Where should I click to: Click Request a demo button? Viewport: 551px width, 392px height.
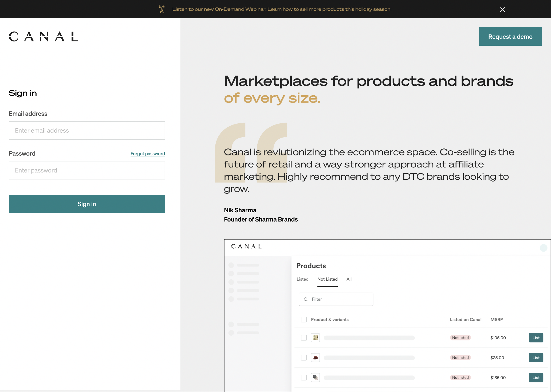pos(510,37)
